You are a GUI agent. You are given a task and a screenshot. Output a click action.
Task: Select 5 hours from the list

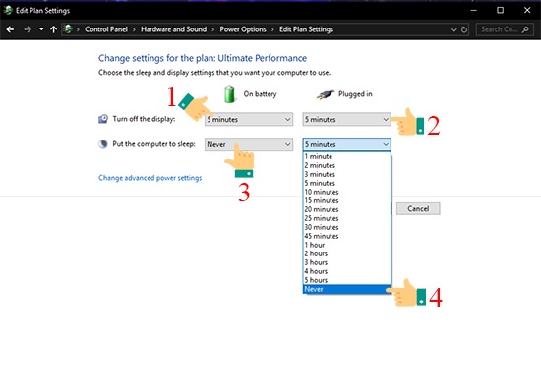pos(347,280)
